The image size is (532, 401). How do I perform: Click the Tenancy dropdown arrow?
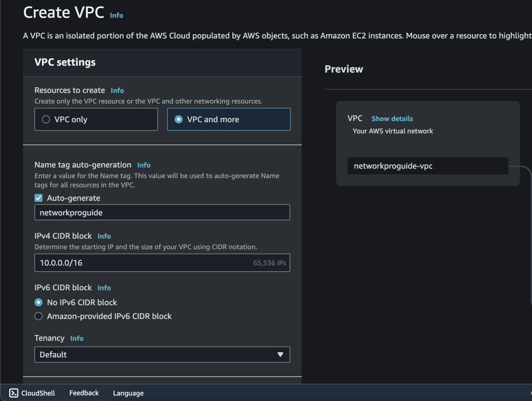(x=280, y=355)
